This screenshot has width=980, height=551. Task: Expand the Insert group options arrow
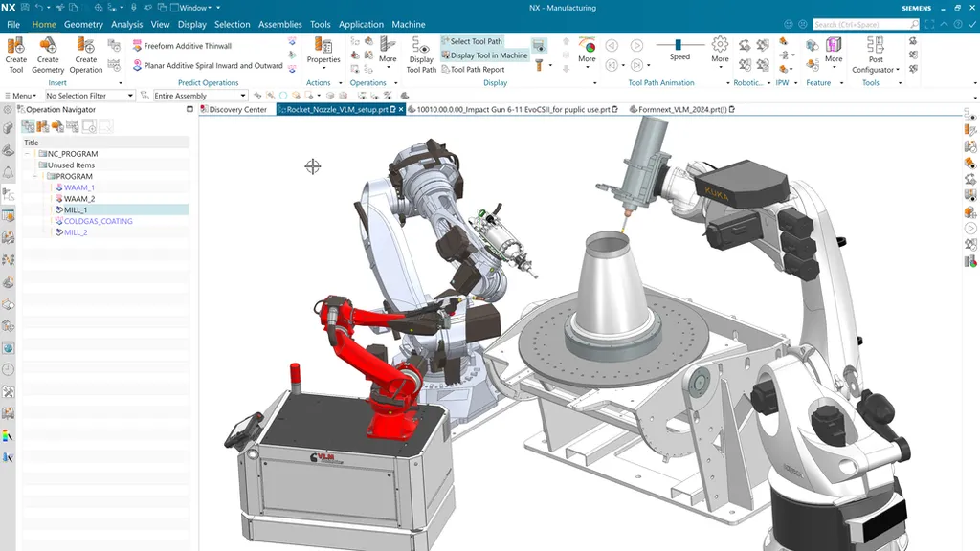(120, 83)
